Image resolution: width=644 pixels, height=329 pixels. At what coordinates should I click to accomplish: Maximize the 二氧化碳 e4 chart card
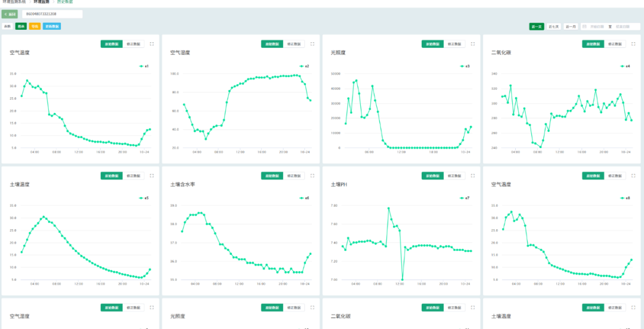pos(633,44)
